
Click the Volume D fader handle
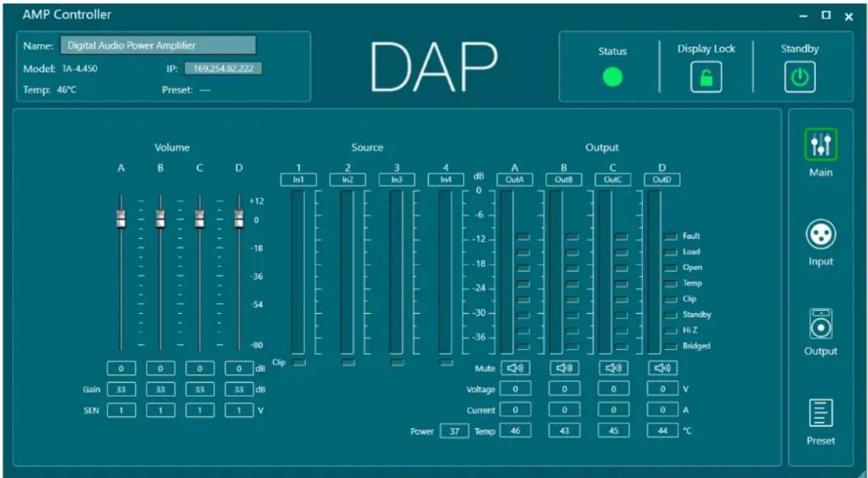pos(239,218)
